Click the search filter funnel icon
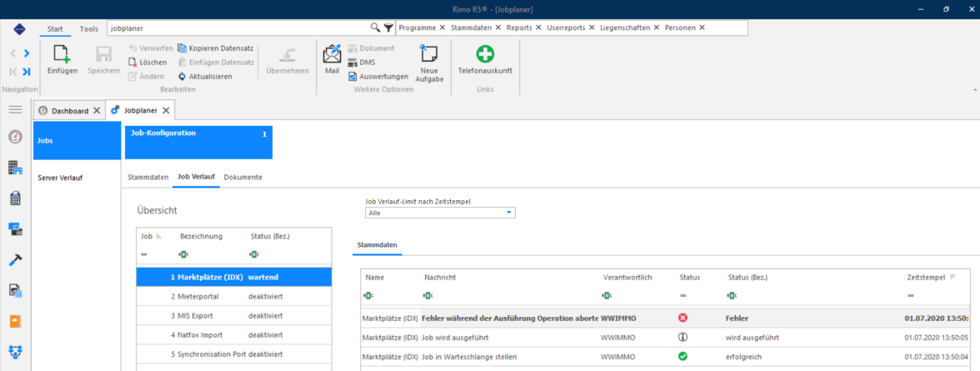The height and width of the screenshot is (371, 980). [388, 28]
